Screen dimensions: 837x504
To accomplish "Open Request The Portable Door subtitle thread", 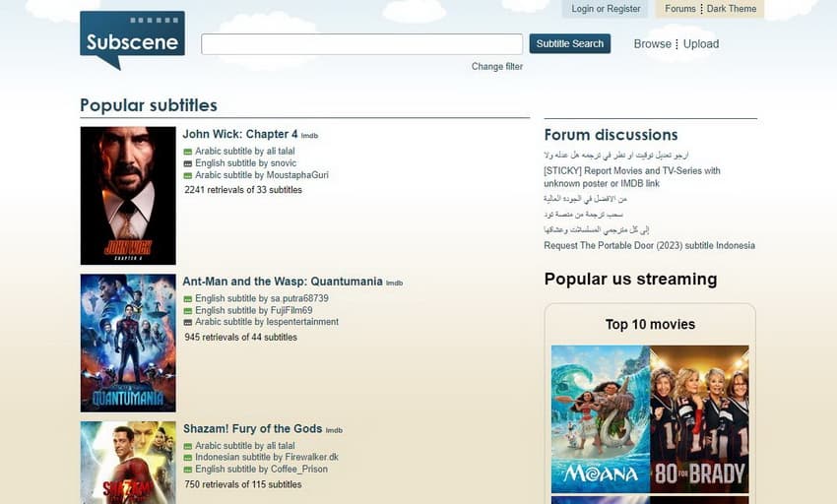I will [x=650, y=245].
